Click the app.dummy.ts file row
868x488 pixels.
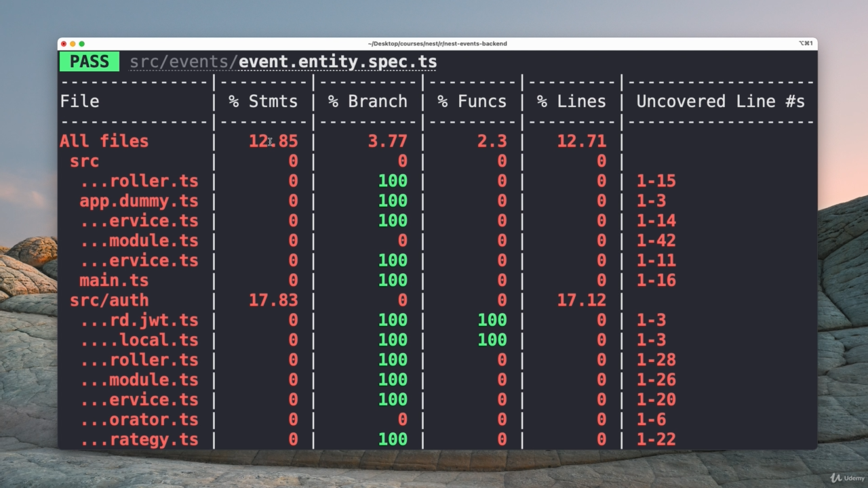(x=139, y=201)
